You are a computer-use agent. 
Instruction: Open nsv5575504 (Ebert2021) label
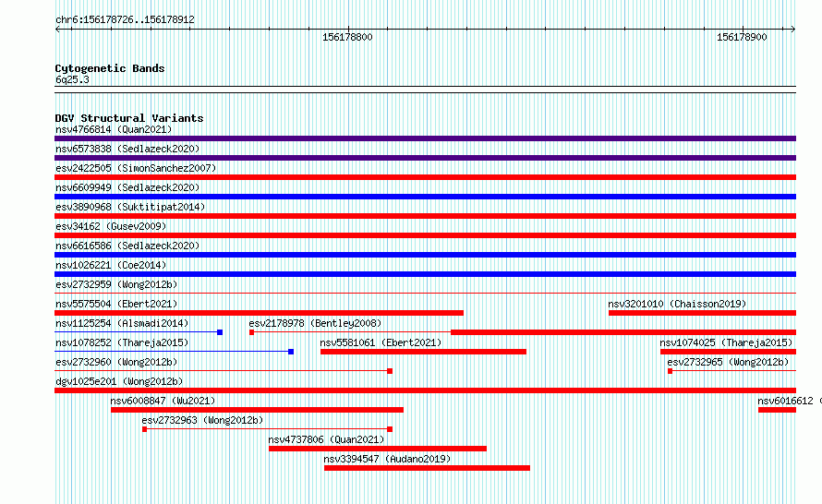116,304
